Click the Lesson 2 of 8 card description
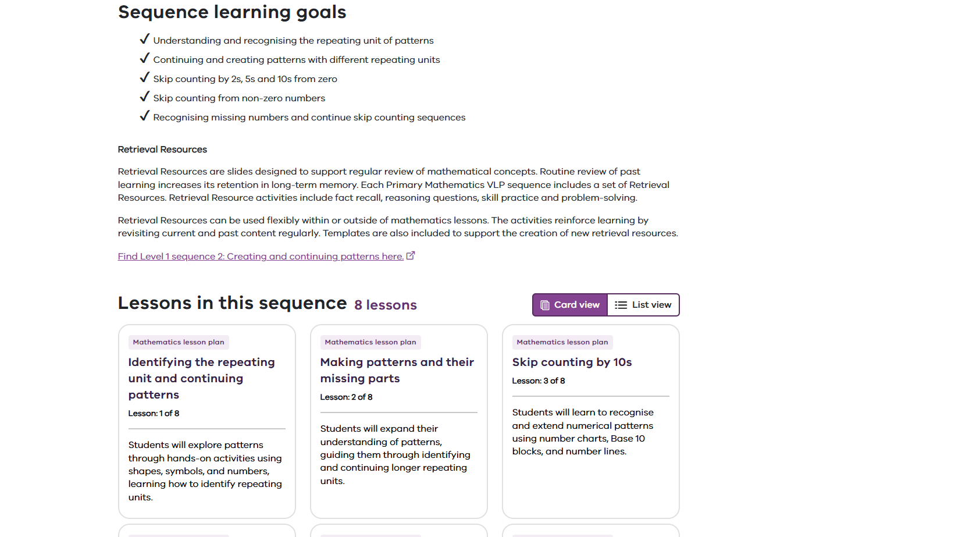Screen dimensions: 980x537 click(x=395, y=454)
